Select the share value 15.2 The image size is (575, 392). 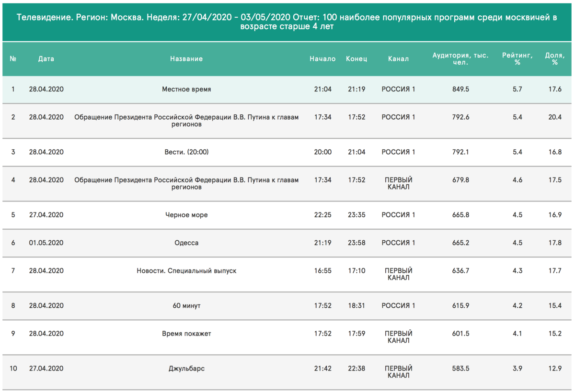tap(555, 334)
